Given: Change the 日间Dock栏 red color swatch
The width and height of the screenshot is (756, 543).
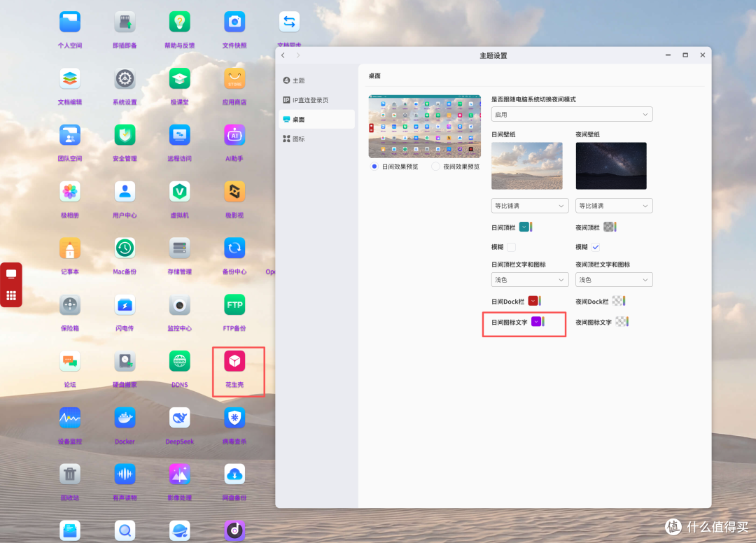Looking at the screenshot, I should point(534,301).
